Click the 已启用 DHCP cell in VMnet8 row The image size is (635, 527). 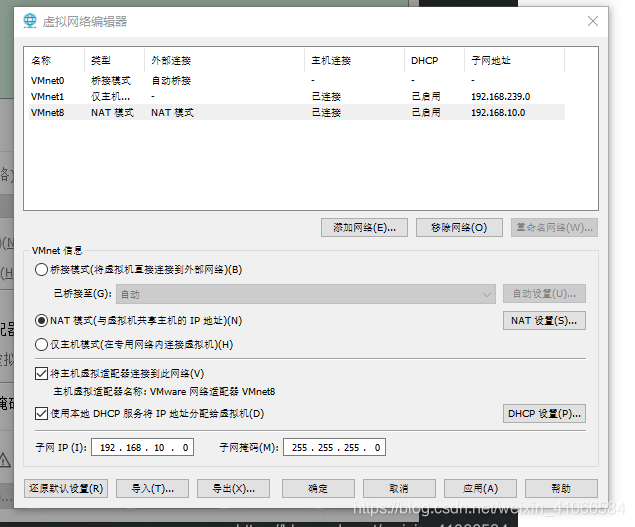click(426, 112)
